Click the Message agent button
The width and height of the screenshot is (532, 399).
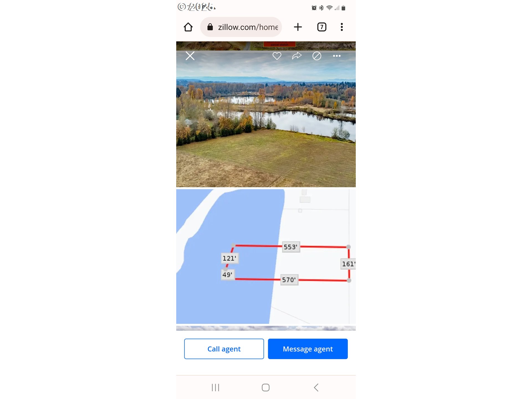(x=308, y=349)
